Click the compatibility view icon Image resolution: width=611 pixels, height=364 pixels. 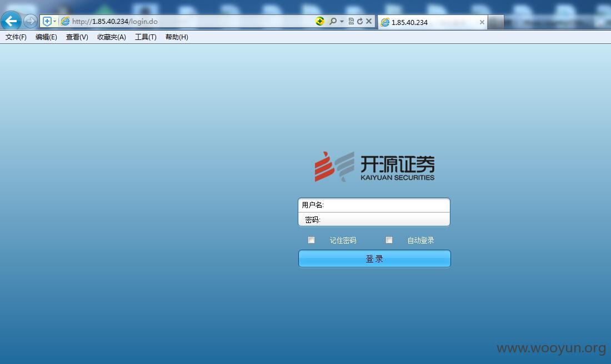(351, 21)
